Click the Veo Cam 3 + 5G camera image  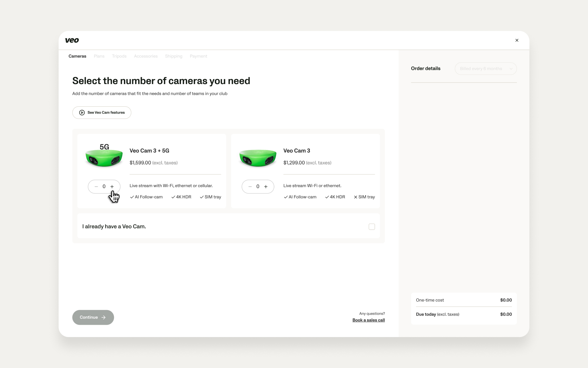click(x=104, y=155)
